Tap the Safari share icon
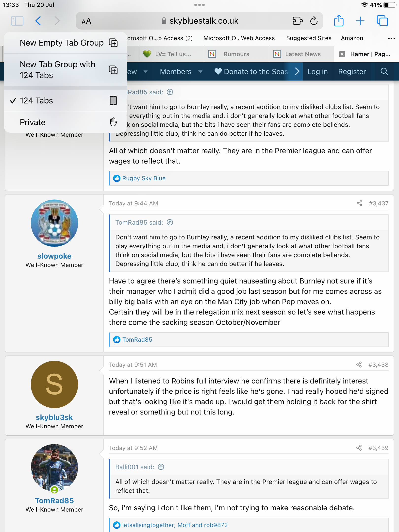Image resolution: width=399 pixels, height=532 pixels. point(339,21)
